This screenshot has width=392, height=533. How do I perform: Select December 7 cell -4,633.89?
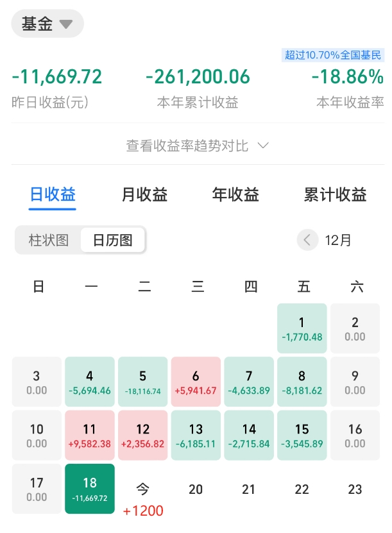tap(249, 382)
